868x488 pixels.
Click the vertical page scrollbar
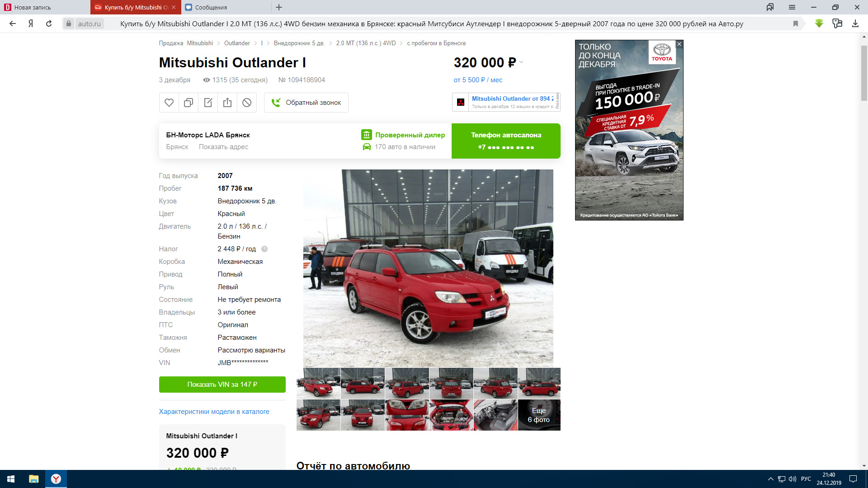click(x=864, y=73)
